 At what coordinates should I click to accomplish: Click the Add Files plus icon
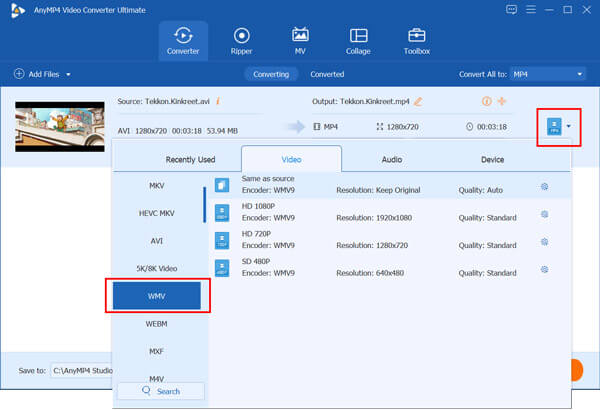tap(19, 74)
